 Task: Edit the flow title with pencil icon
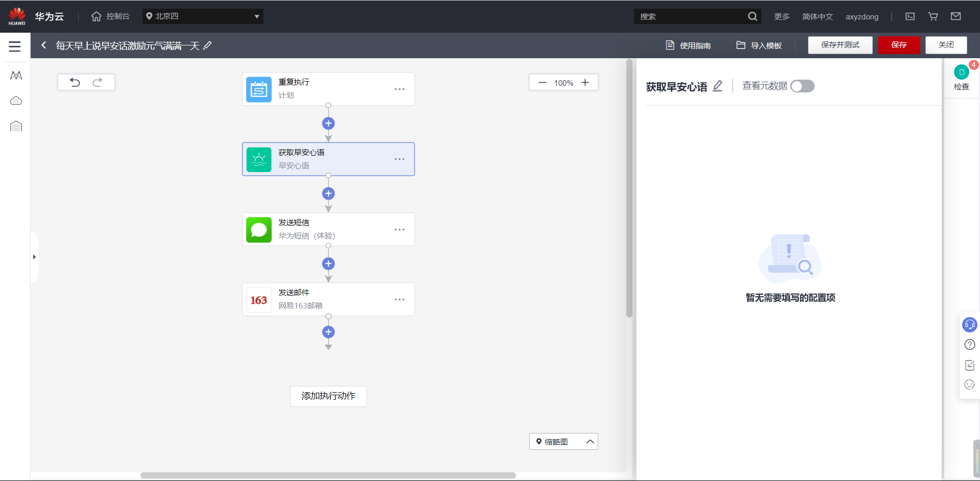point(207,45)
